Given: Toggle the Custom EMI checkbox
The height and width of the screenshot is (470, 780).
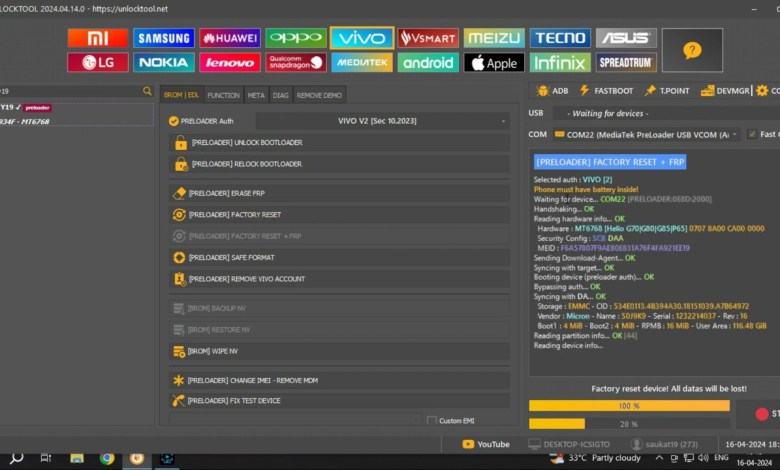Looking at the screenshot, I should [432, 420].
